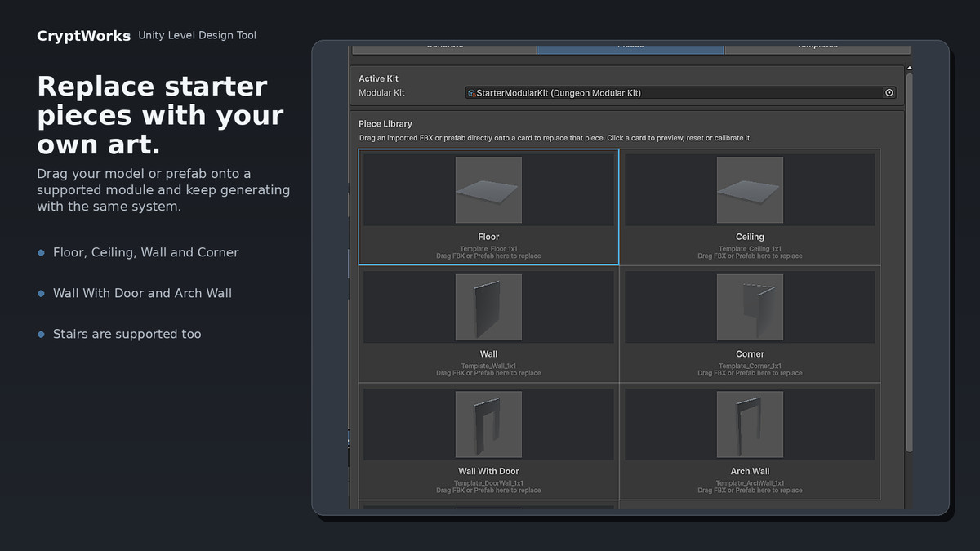Image resolution: width=980 pixels, height=551 pixels.
Task: Click the Template_DoorWall_1x1 text
Action: tap(488, 483)
